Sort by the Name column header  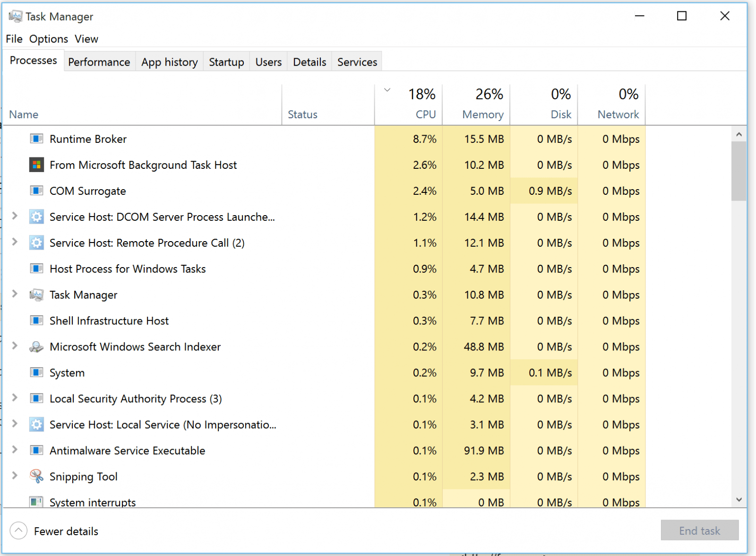click(x=142, y=104)
